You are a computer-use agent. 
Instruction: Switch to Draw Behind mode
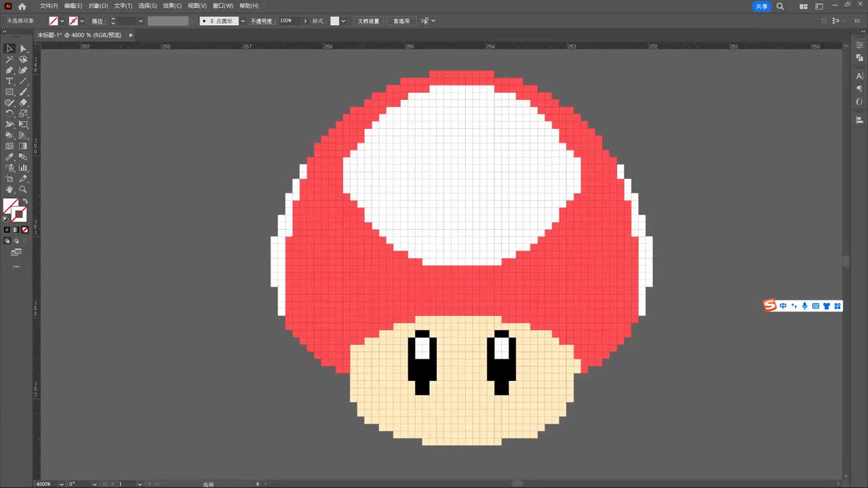click(x=16, y=241)
